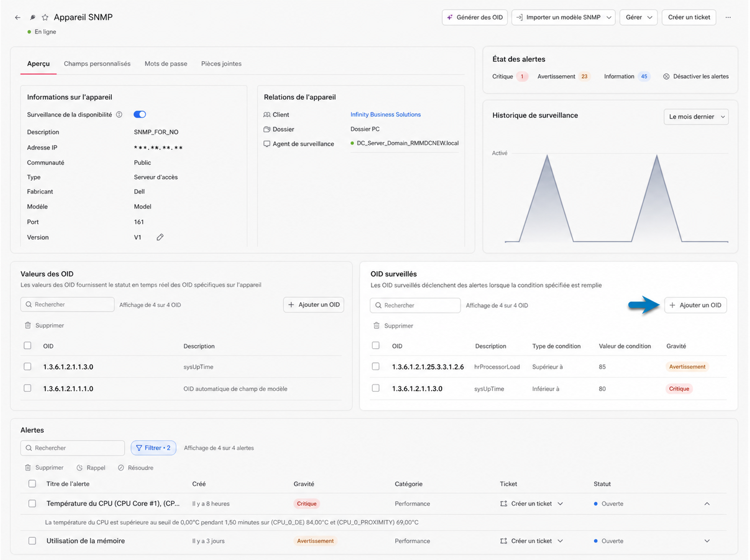
Task: Click the Ouverte status of Température du CPU
Action: [x=612, y=504]
